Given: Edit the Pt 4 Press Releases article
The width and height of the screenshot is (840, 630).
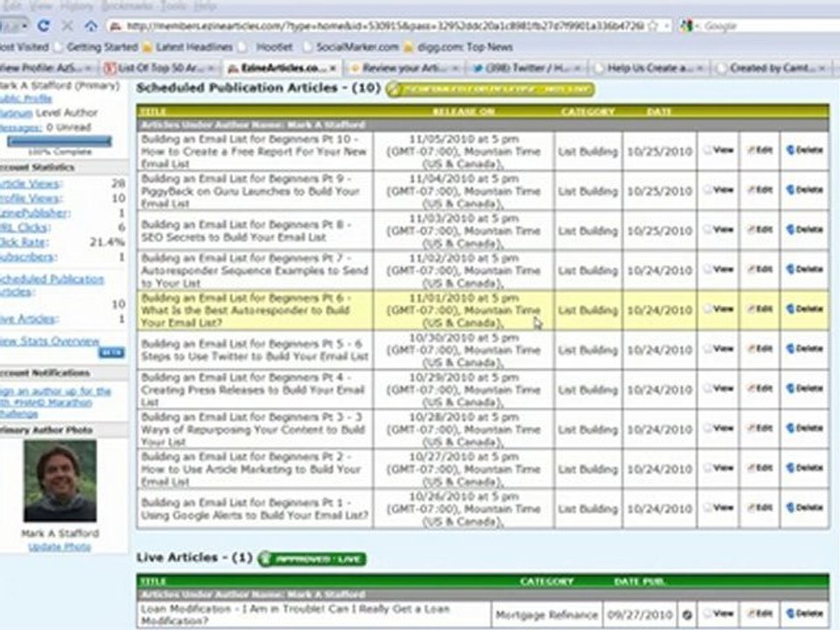Looking at the screenshot, I should point(759,388).
